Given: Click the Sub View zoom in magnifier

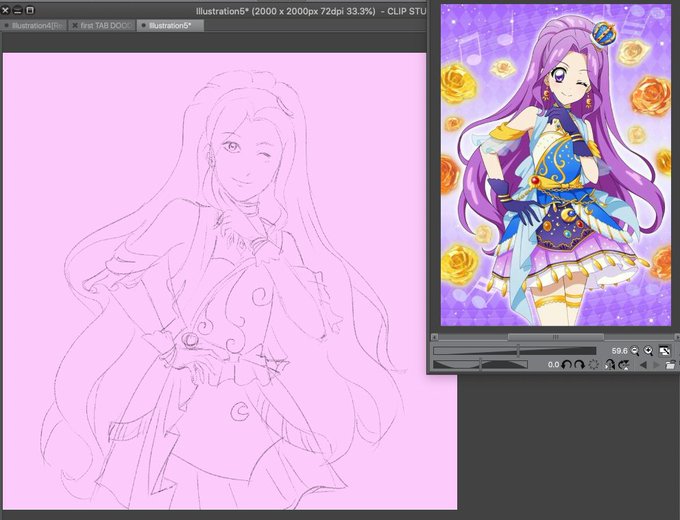Looking at the screenshot, I should (648, 351).
